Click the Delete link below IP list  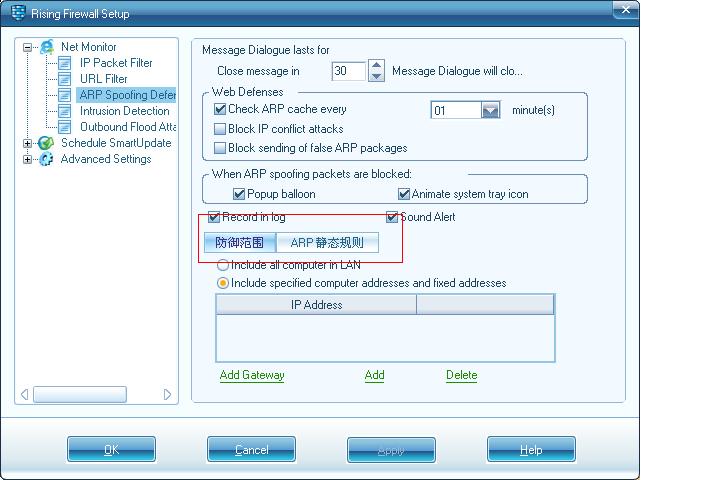pyautogui.click(x=461, y=375)
